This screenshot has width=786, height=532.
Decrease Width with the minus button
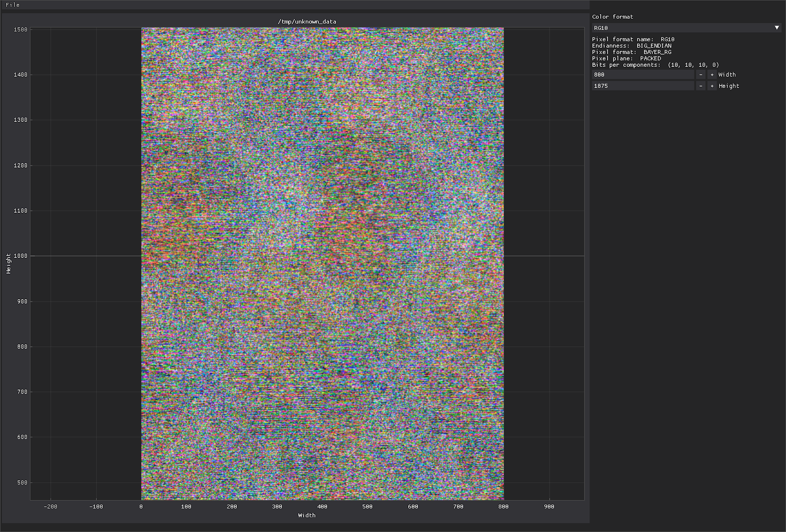click(x=701, y=75)
